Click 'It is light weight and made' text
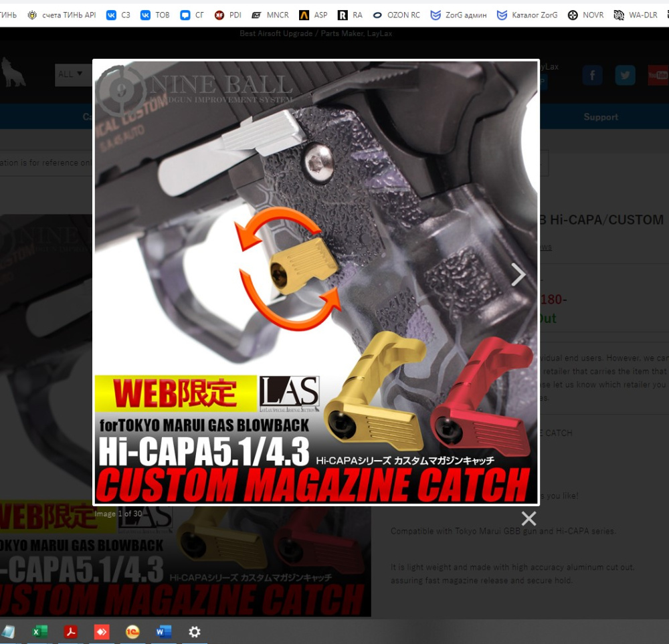Screen dimensions: 669x644 click(x=512, y=567)
